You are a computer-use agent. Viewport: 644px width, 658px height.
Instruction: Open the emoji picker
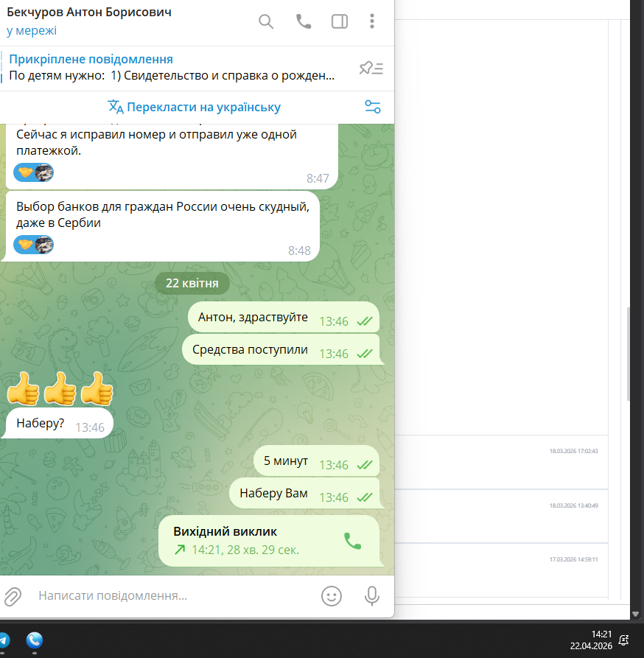click(x=332, y=596)
